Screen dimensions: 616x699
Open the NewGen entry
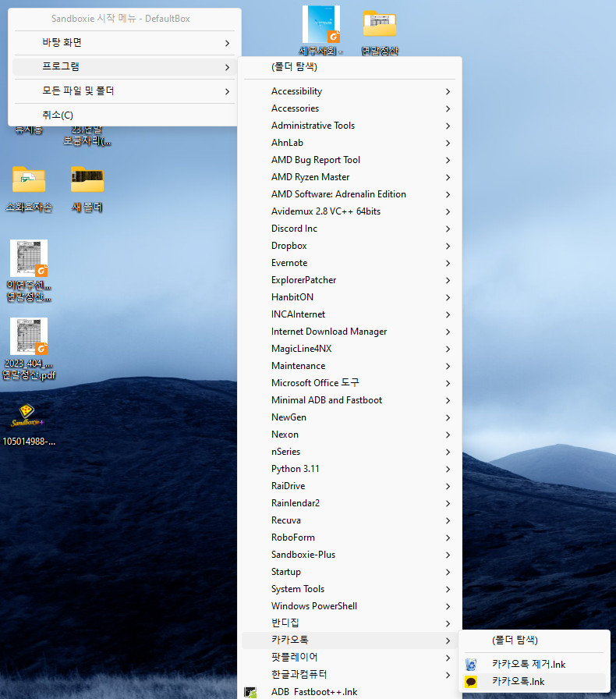click(x=350, y=417)
